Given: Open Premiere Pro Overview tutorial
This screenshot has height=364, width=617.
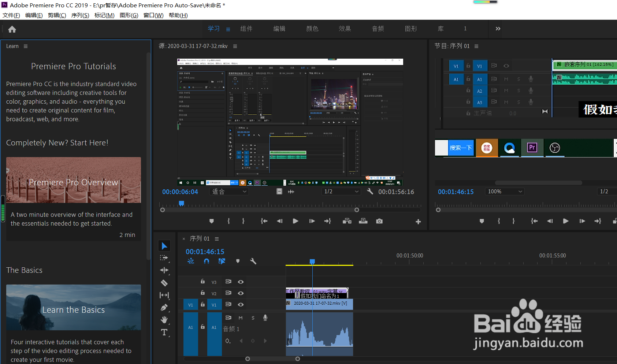Looking at the screenshot, I should point(74,180).
